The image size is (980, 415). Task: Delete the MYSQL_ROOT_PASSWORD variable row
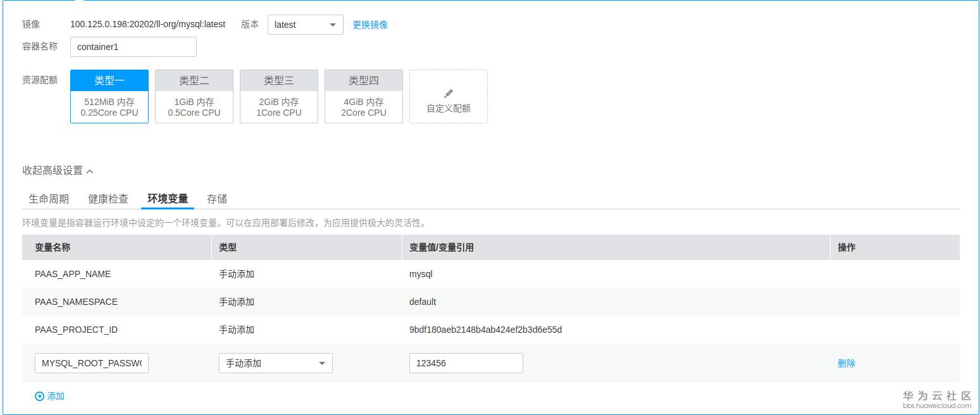point(847,363)
